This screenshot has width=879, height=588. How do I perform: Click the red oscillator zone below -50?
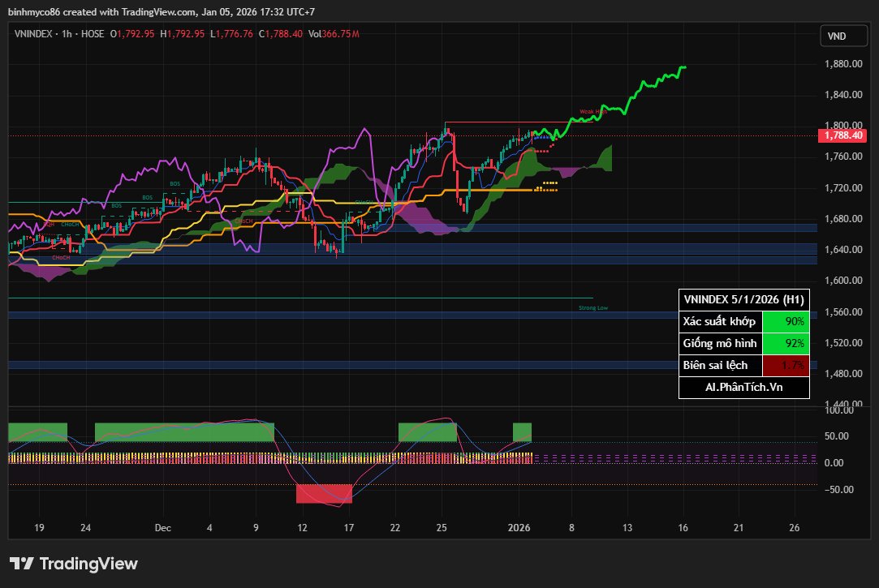(x=324, y=493)
